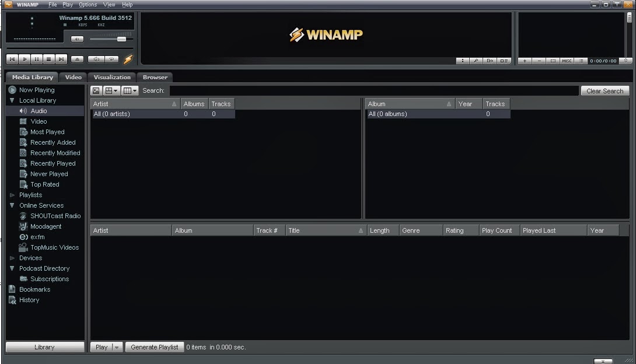Expand the Devices section
This screenshot has width=636, height=364.
coord(11,258)
